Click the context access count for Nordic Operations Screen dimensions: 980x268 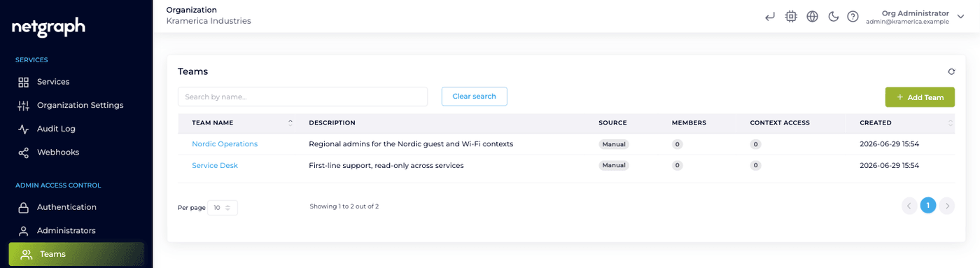click(755, 144)
